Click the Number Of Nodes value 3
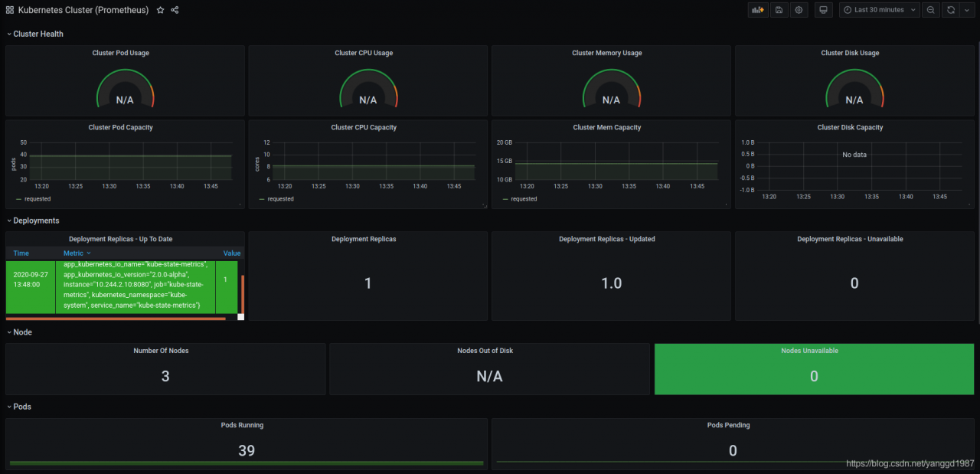The image size is (980, 474). tap(165, 376)
